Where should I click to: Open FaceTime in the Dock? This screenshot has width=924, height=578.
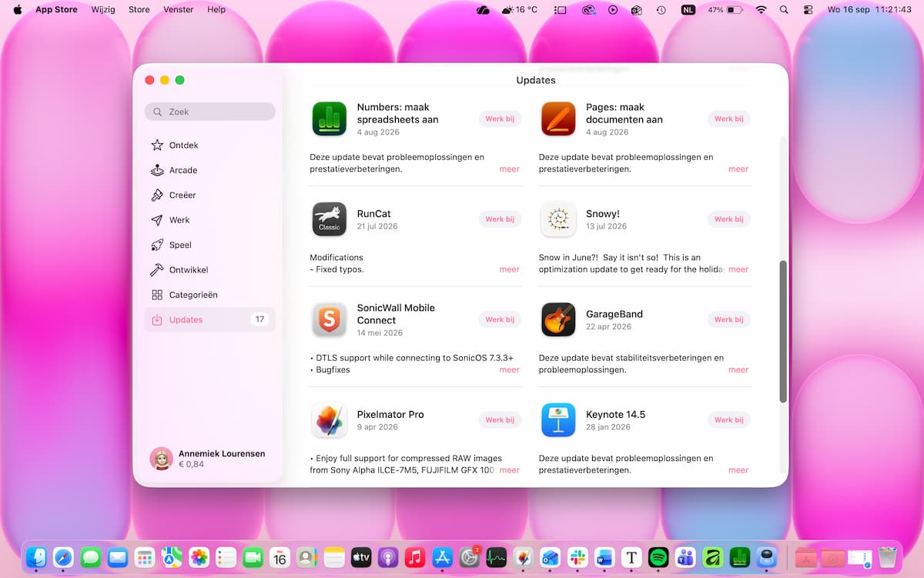pos(253,557)
